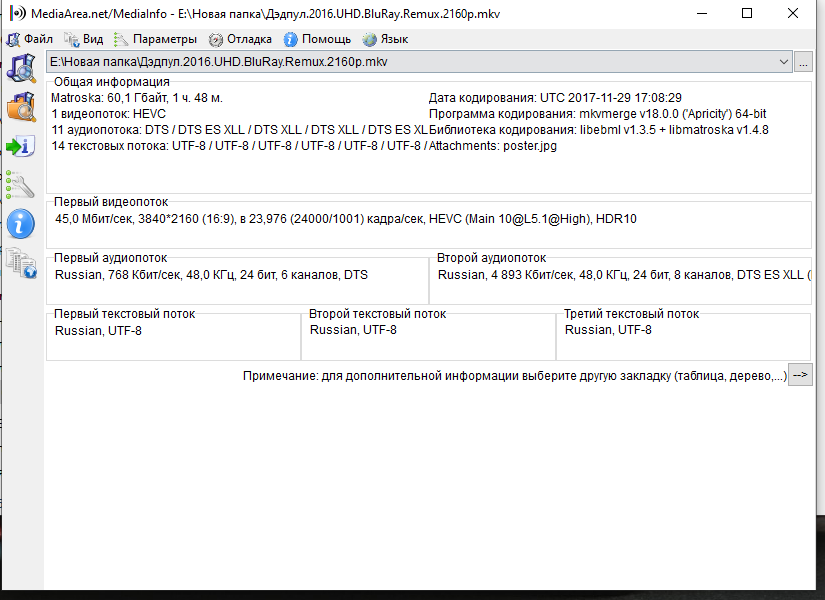Viewport: 825px width, 600px height.
Task: Open the Файл menu
Action: [x=30, y=39]
